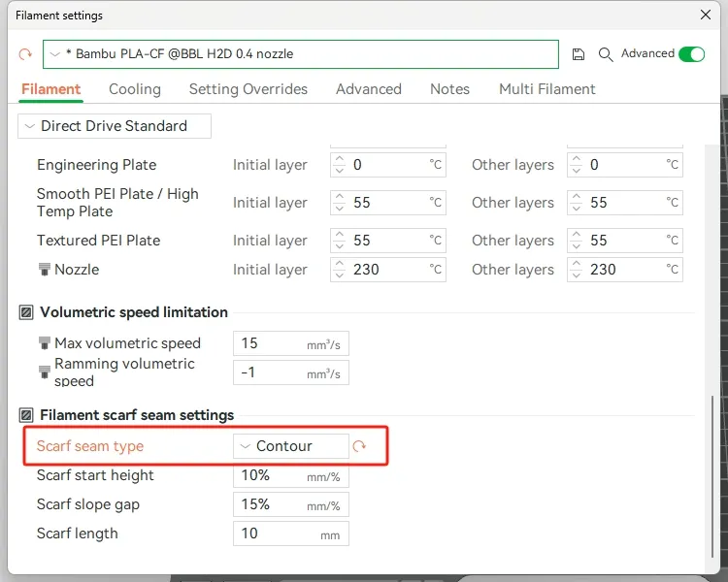Increase Engineering Plate initial layer temperature
This screenshot has width=728, height=582.
[x=340, y=159]
